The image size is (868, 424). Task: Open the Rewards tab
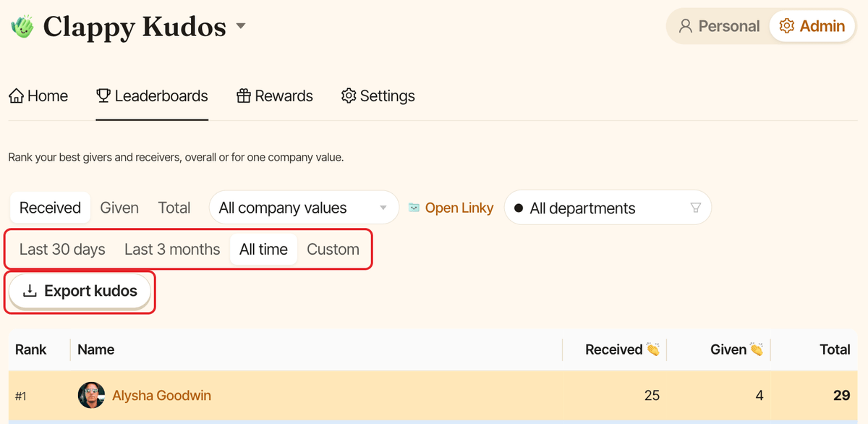click(x=275, y=96)
